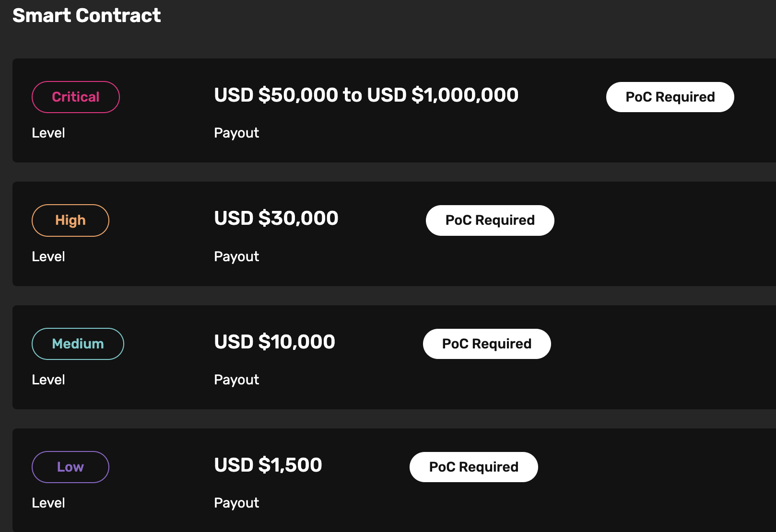Click the Payout label in the High row

click(236, 256)
